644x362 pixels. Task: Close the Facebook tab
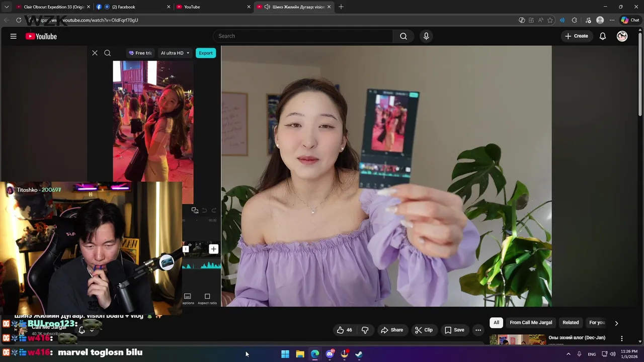[x=168, y=7]
